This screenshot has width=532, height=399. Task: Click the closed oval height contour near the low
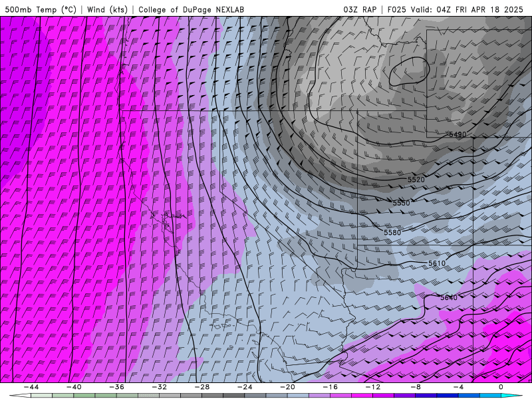coord(409,72)
